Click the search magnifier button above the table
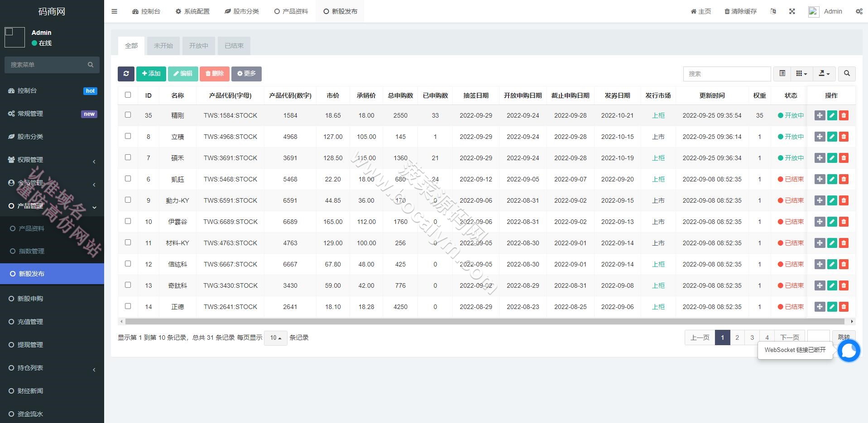Image resolution: width=868 pixels, height=423 pixels. click(847, 74)
